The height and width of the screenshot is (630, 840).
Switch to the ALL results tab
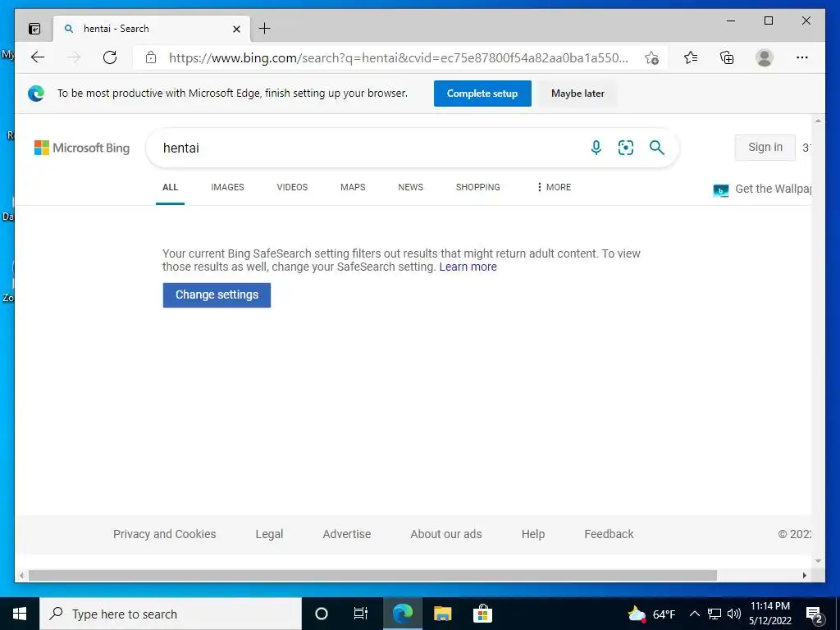pos(171,187)
